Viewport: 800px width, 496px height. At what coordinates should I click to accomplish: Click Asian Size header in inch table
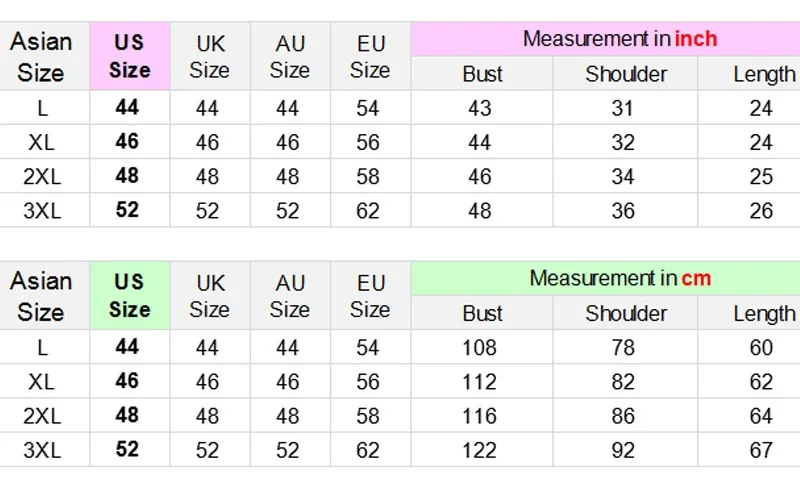tap(41, 56)
